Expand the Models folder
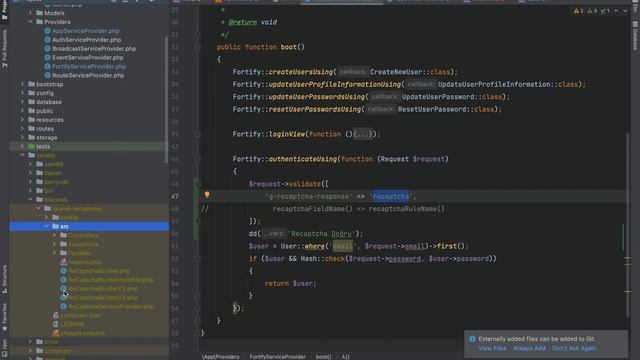 [x=30, y=13]
